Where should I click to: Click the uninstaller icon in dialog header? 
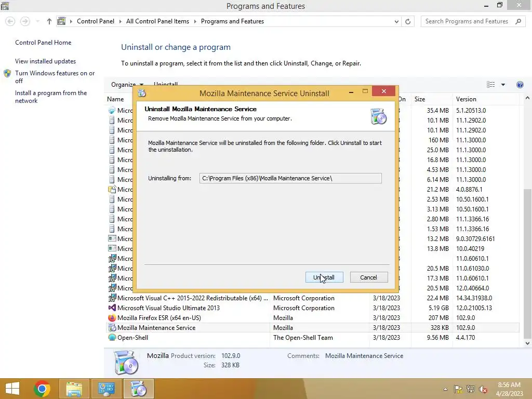click(x=378, y=116)
